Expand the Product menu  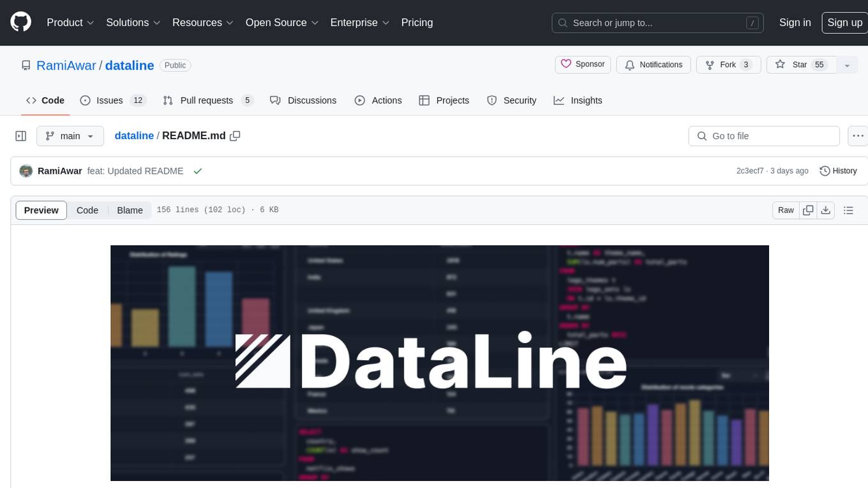[70, 22]
